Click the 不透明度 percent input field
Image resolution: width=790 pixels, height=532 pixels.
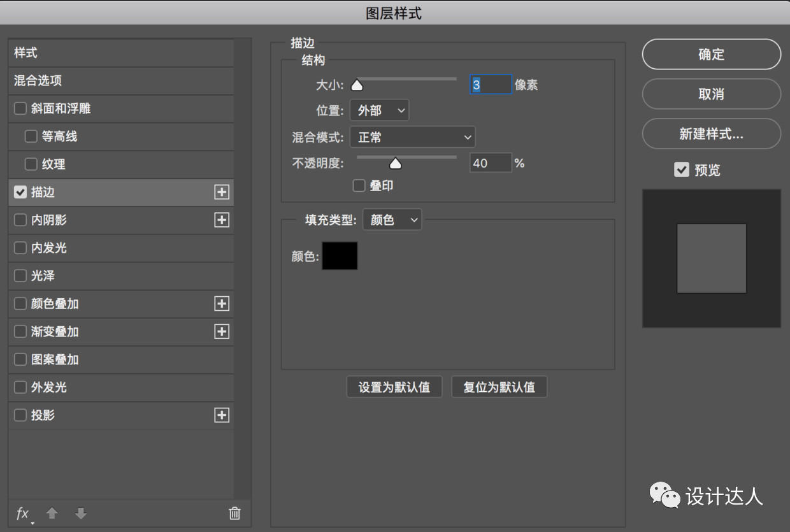click(491, 163)
